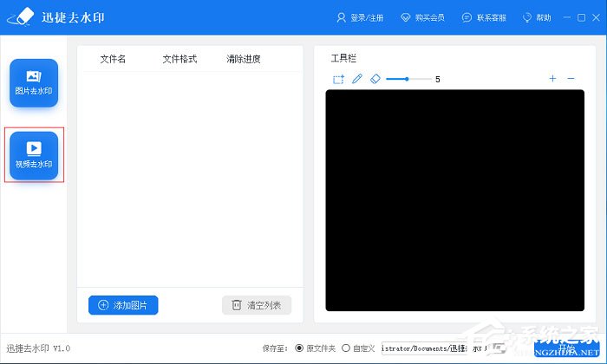Minimize the application window
This screenshot has width=607, height=364.
[567, 18]
